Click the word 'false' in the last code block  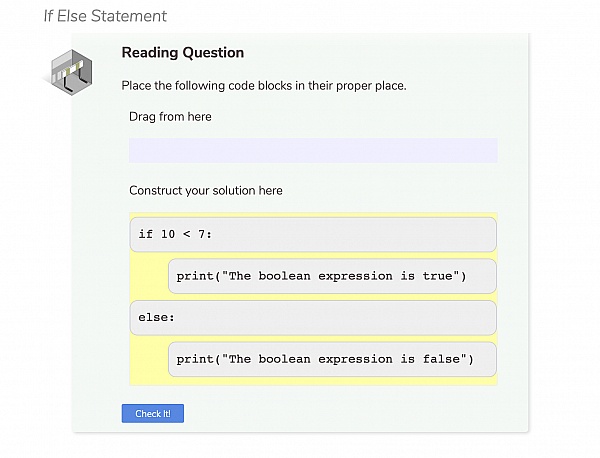pos(441,359)
